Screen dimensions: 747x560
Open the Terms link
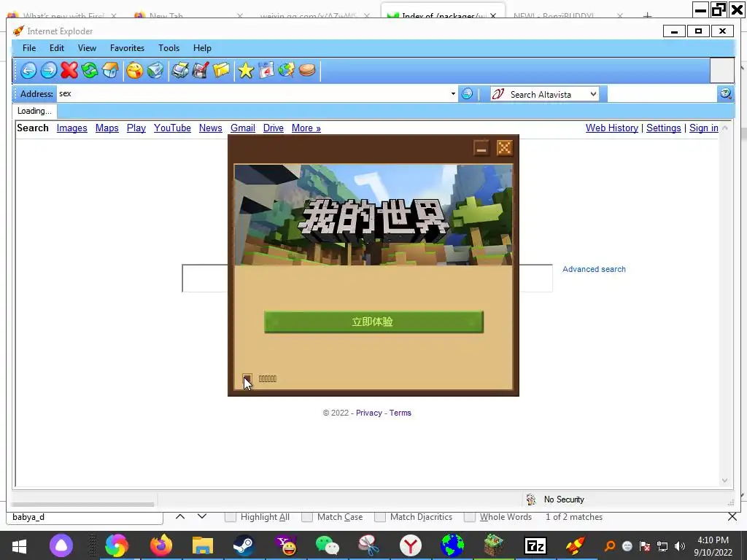tap(400, 413)
